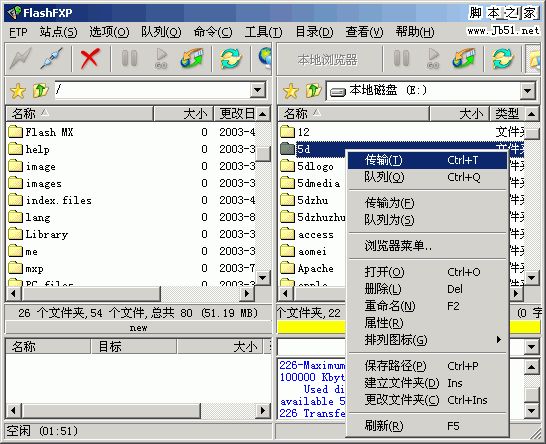Image resolution: width=546 pixels, height=444 pixels.
Task: Click the remote pane refresh icon
Action: [231, 59]
